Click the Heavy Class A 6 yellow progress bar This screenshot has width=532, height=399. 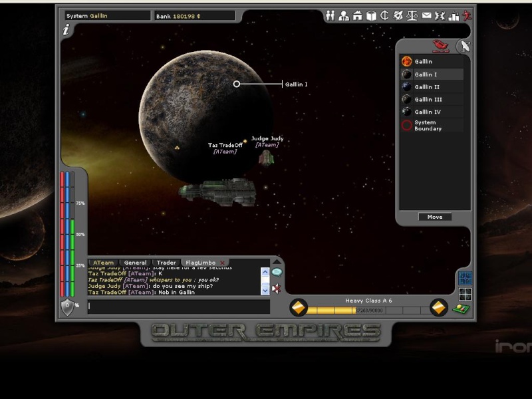tap(368, 310)
